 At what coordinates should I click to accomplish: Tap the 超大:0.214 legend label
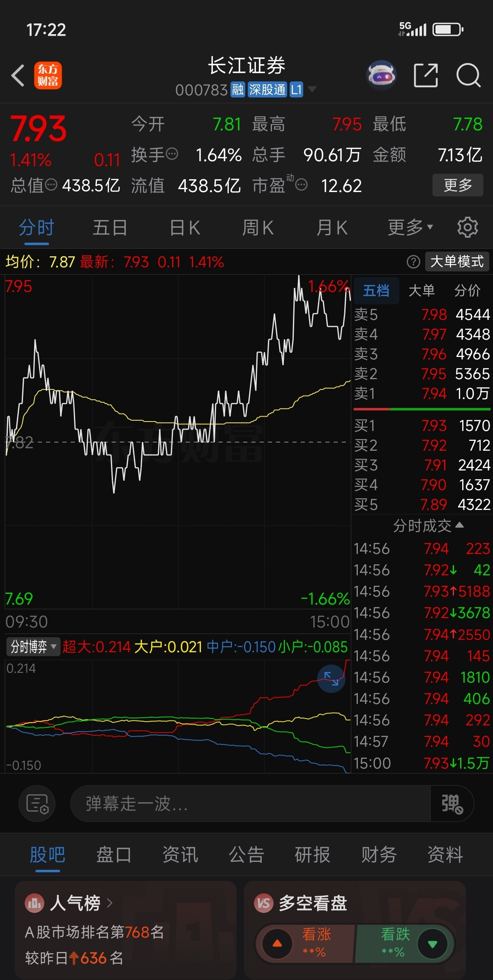coord(97,647)
